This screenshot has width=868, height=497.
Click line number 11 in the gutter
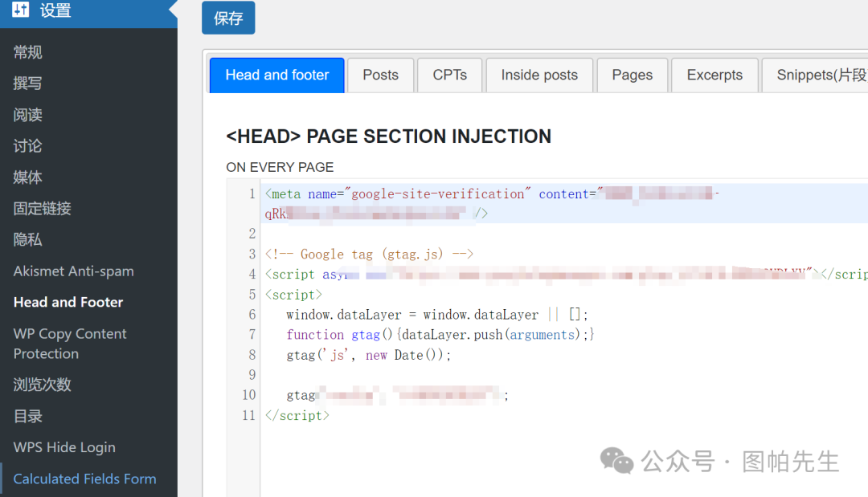tap(249, 415)
